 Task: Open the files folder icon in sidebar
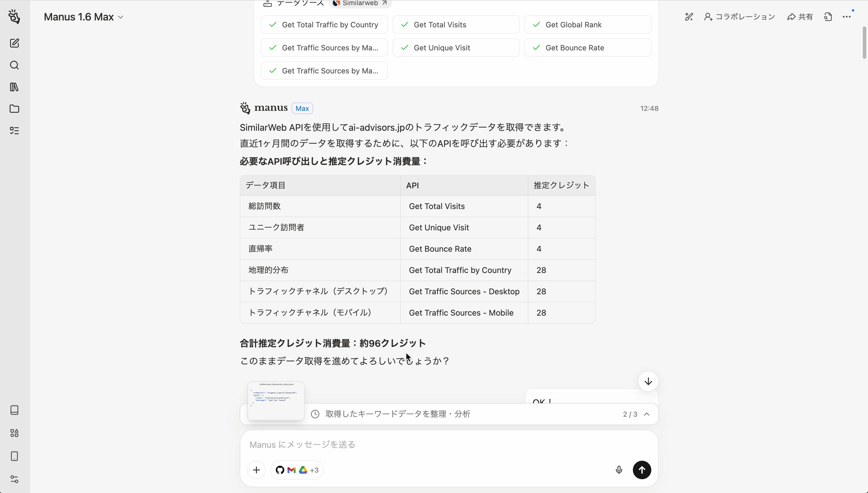point(14,109)
